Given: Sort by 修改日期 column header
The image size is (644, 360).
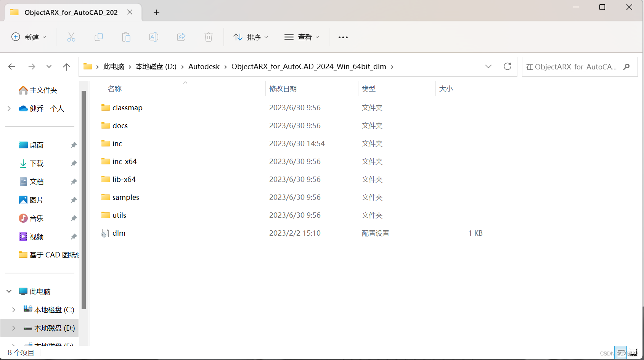Looking at the screenshot, I should (x=283, y=88).
